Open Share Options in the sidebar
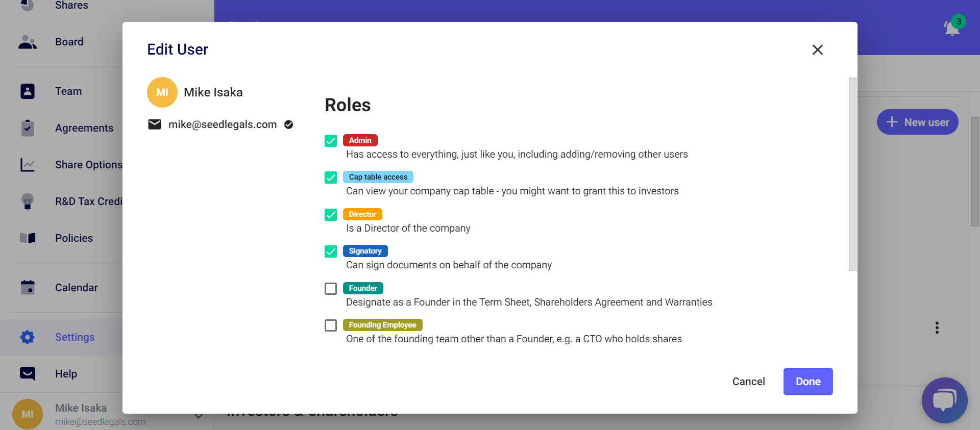 point(88,165)
